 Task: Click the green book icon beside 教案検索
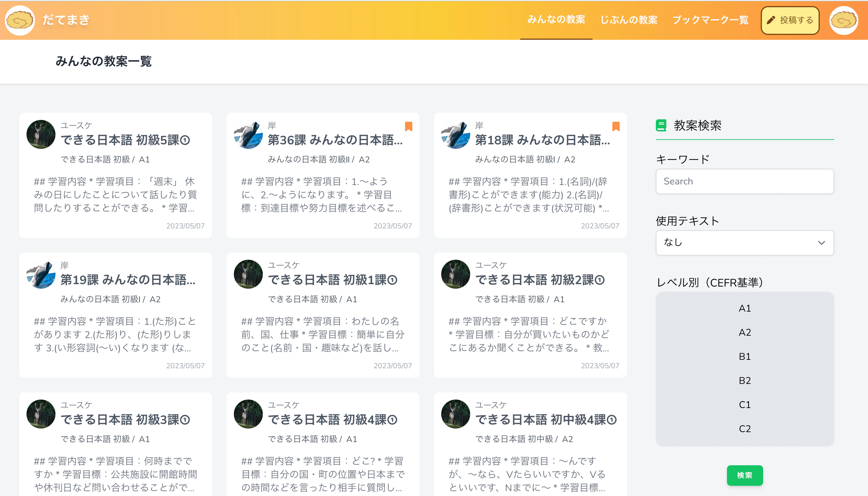click(x=661, y=125)
